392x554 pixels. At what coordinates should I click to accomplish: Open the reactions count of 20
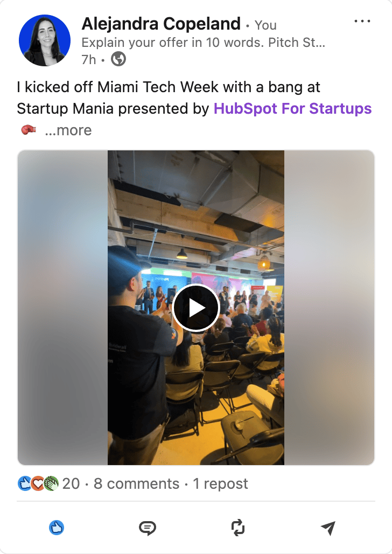tap(71, 484)
